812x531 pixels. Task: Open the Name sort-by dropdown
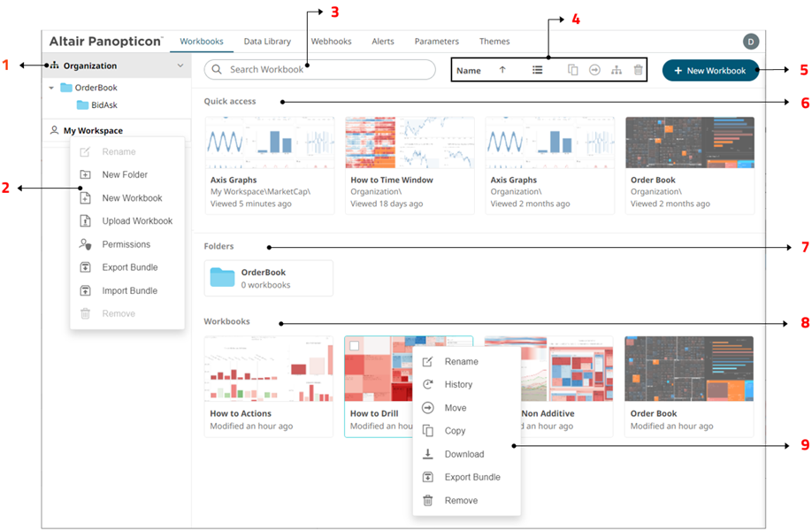(x=468, y=71)
